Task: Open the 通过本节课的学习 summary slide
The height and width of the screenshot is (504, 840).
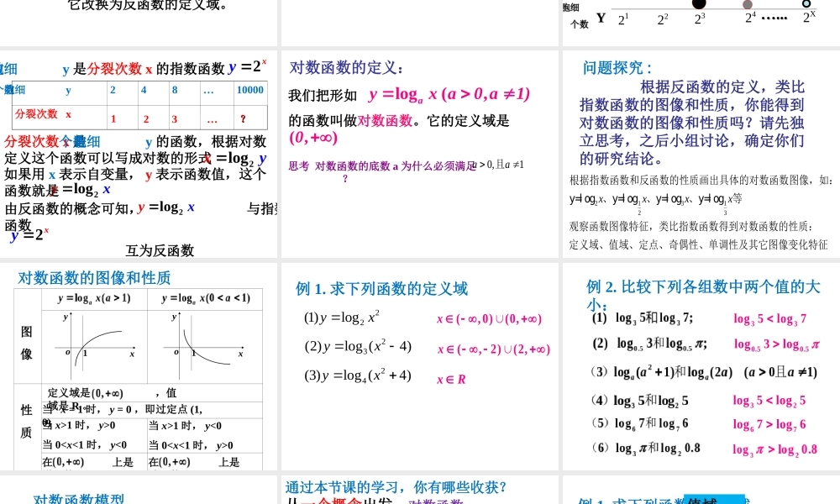Action: pyautogui.click(x=419, y=490)
